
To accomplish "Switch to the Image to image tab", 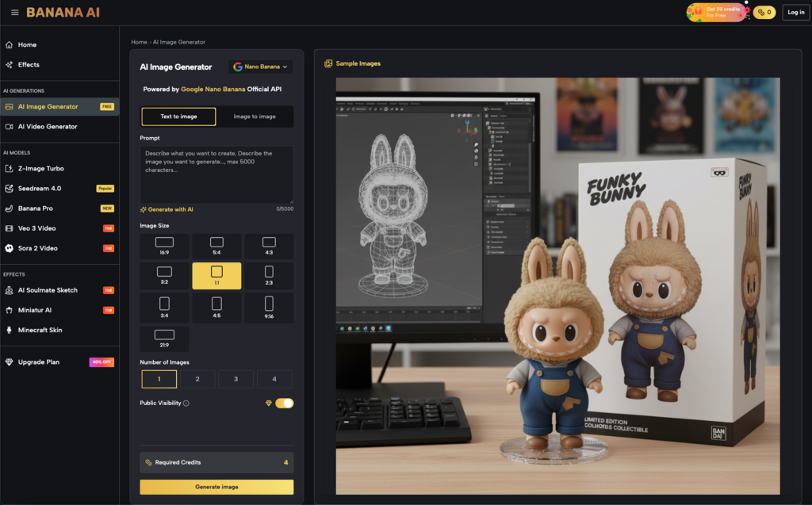I will coord(255,117).
